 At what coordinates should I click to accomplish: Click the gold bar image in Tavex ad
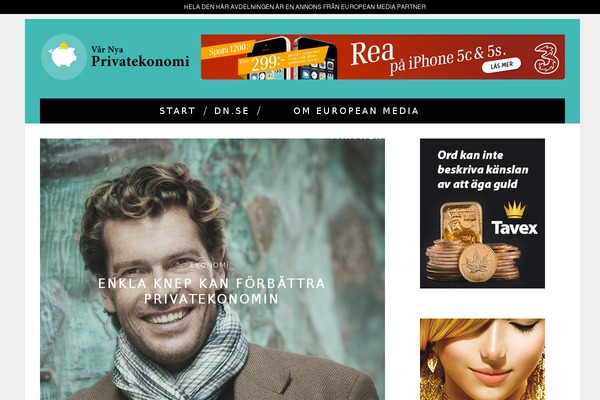(461, 222)
